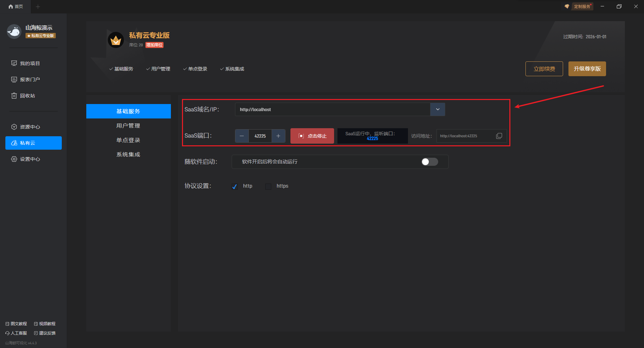The width and height of the screenshot is (644, 348).
Task: Click the 山海鲸演示 whale avatar
Action: tap(14, 32)
